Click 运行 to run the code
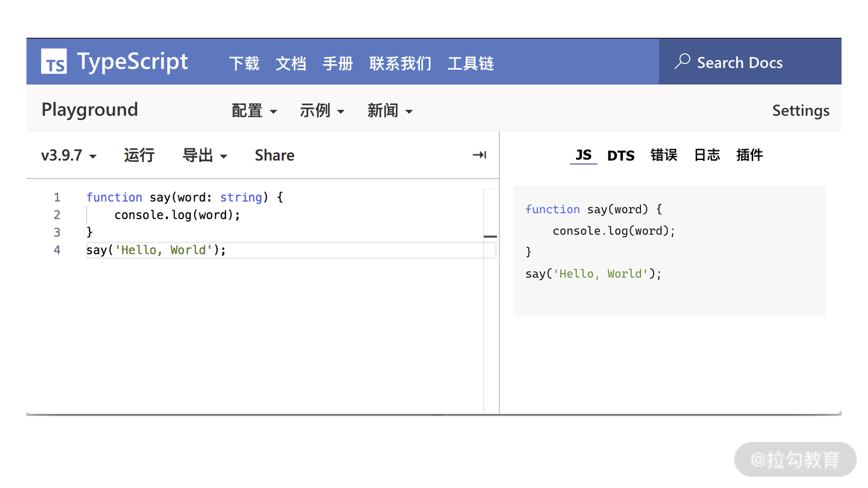The width and height of the screenshot is (868, 488). (139, 155)
